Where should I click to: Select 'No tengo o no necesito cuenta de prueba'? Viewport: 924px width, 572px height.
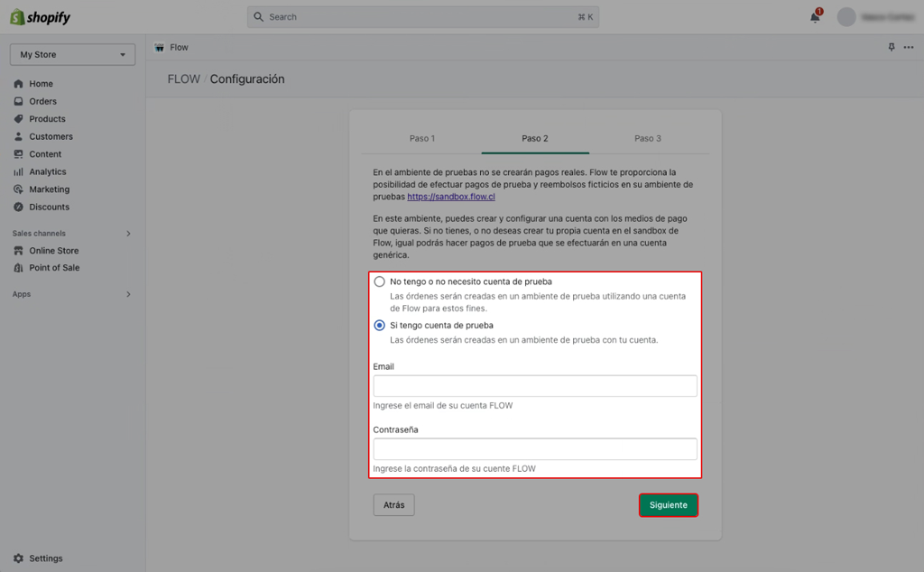click(x=380, y=281)
